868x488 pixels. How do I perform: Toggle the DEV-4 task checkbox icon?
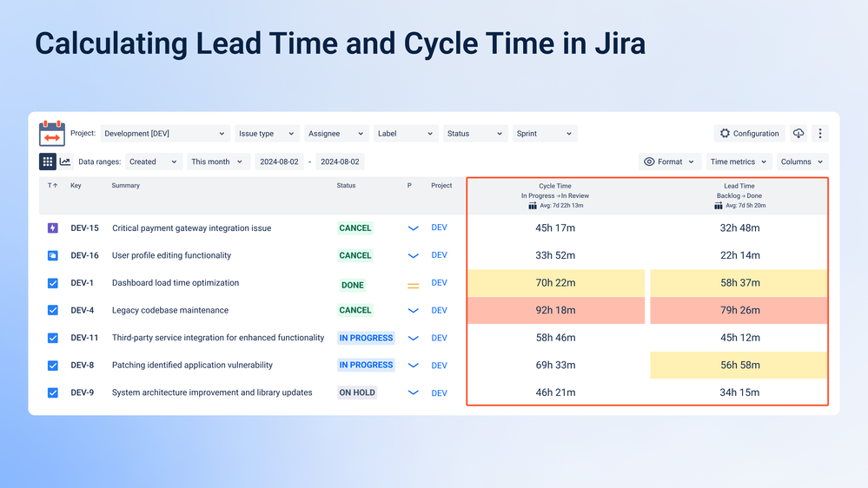point(53,310)
